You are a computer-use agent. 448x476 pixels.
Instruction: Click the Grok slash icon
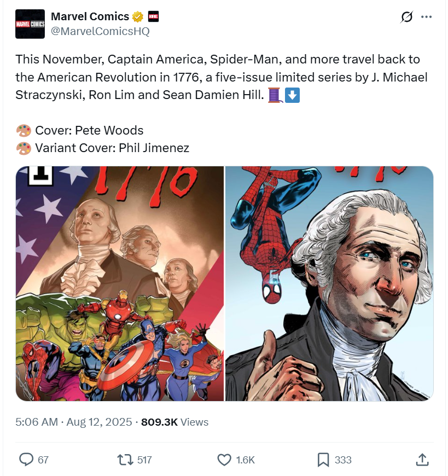tap(406, 17)
